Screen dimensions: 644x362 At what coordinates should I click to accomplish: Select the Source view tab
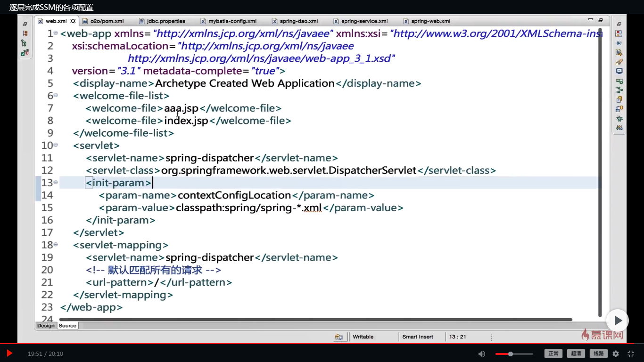[67, 326]
